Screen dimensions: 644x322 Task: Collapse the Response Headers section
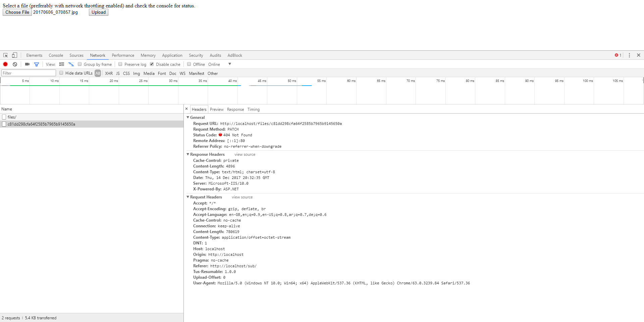point(188,154)
